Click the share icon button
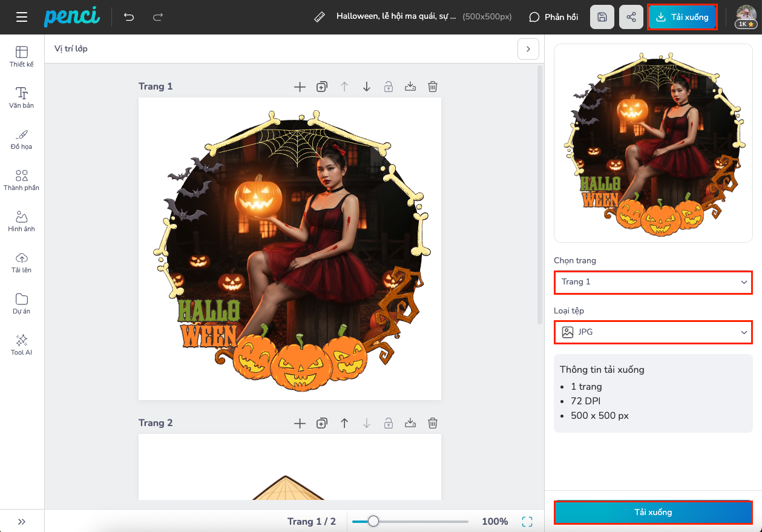The height and width of the screenshot is (532, 762). click(x=631, y=17)
